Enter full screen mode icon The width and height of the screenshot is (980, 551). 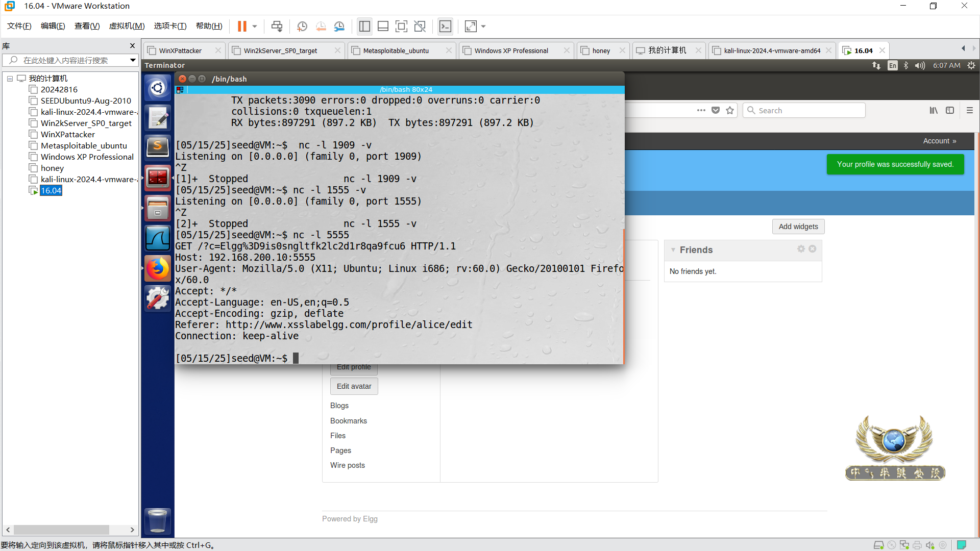(x=401, y=26)
